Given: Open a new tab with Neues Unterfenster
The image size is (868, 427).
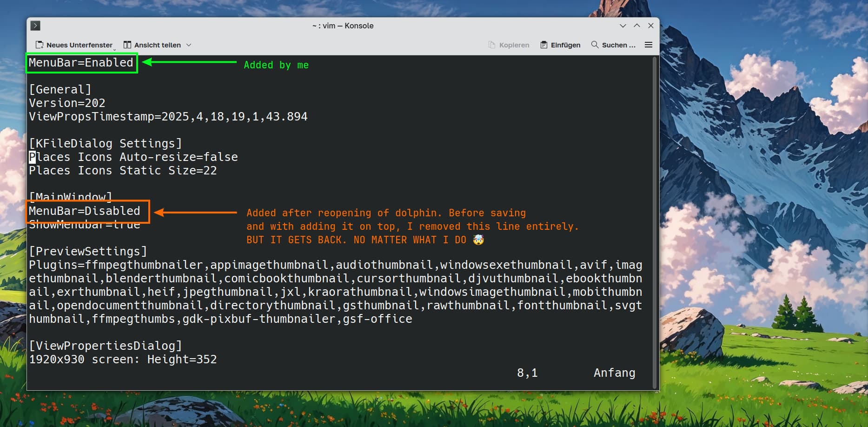Looking at the screenshot, I should coord(74,45).
